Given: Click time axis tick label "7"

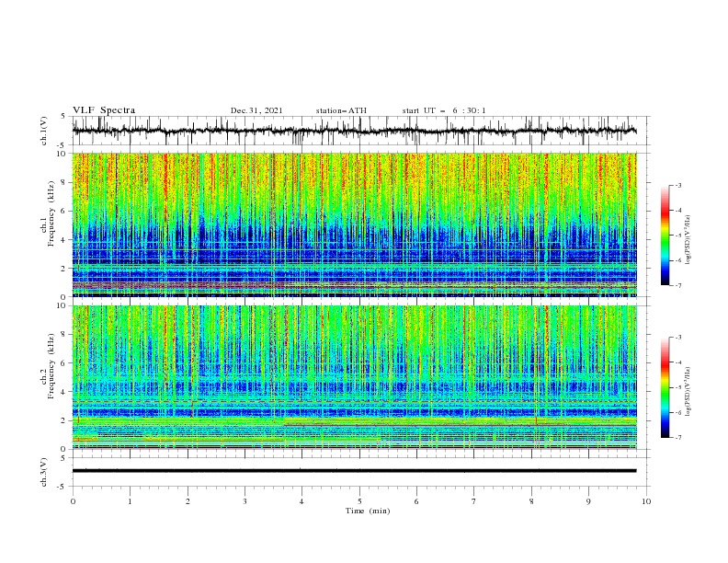Looking at the screenshot, I should click(474, 501).
